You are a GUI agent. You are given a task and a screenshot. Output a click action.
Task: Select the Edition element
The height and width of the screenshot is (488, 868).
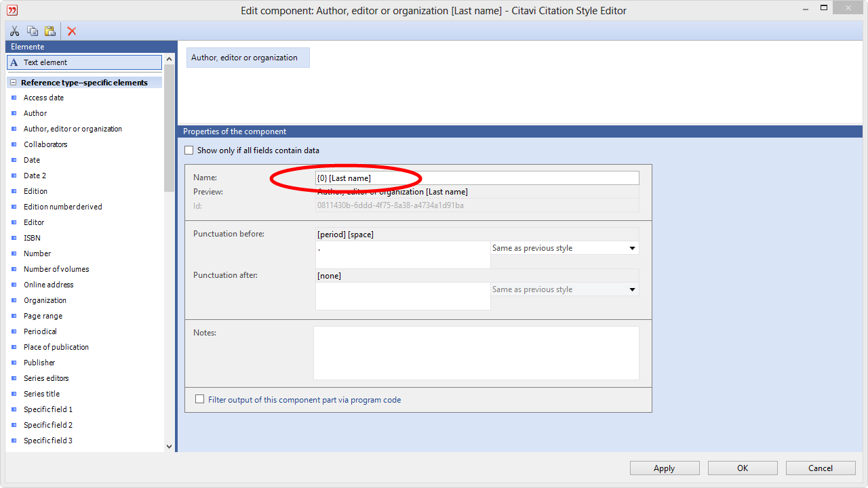pyautogui.click(x=35, y=191)
